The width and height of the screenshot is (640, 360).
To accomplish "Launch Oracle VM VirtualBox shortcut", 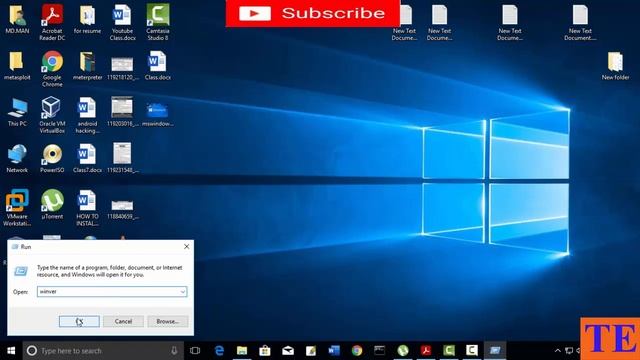I will tap(52, 115).
